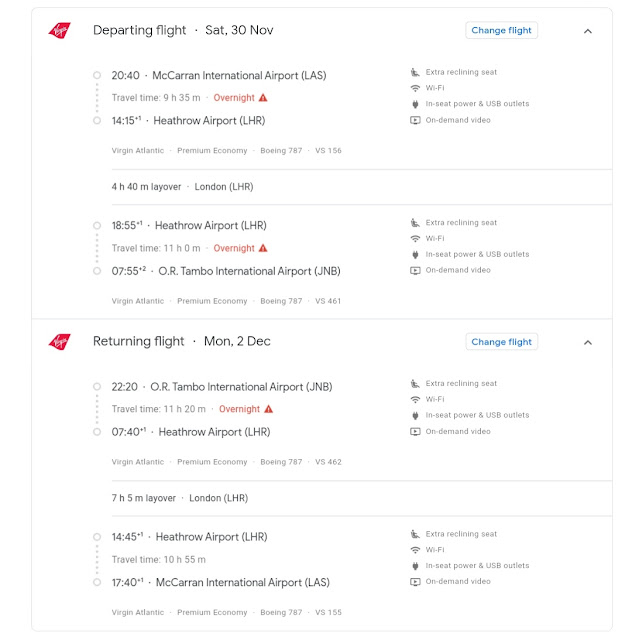This screenshot has height=640, width=632.
Task: Click the Departing flight Sat, 30 Nov header
Action: (x=183, y=30)
